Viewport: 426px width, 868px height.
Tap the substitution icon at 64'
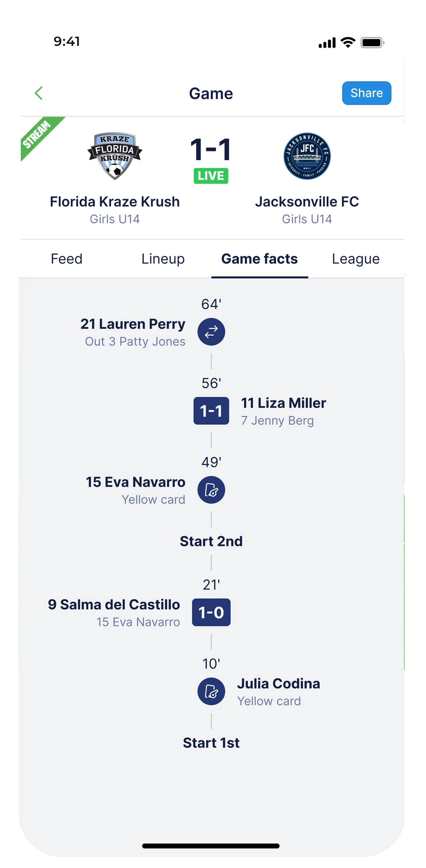coord(211,332)
